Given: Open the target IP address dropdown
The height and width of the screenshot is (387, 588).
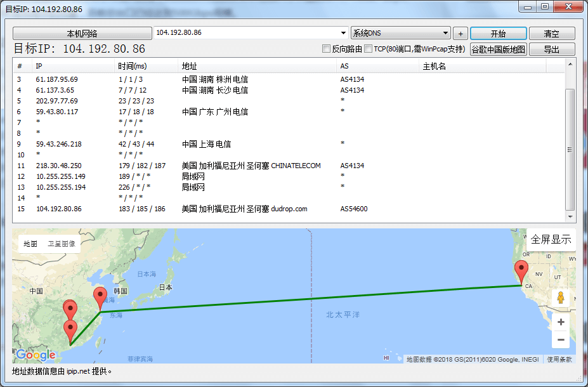Looking at the screenshot, I should [343, 33].
